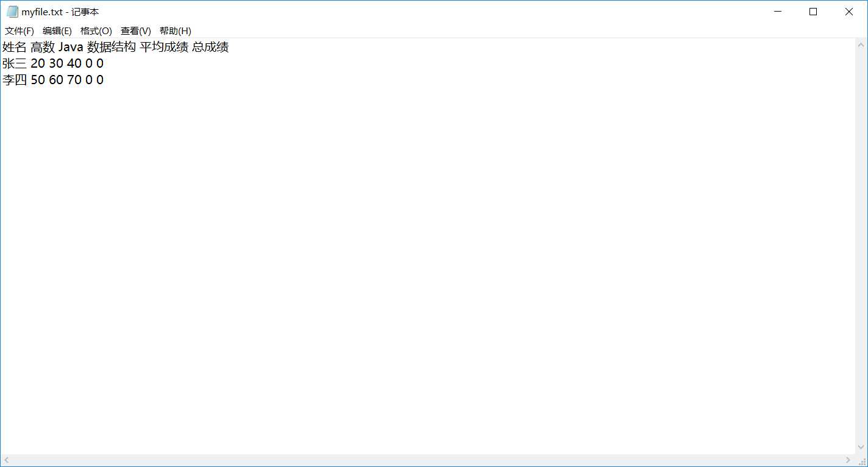Click the word 高数 in header line
The image size is (868, 467).
click(x=43, y=47)
